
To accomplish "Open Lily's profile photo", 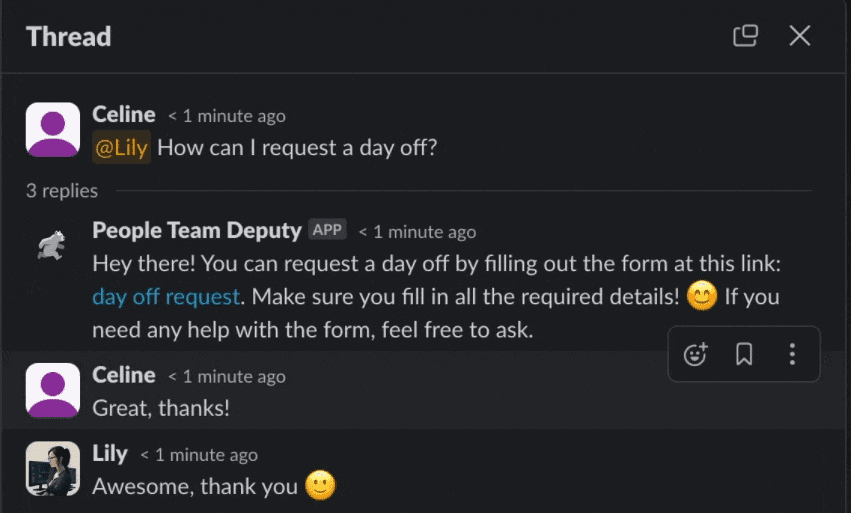I will (x=52, y=467).
